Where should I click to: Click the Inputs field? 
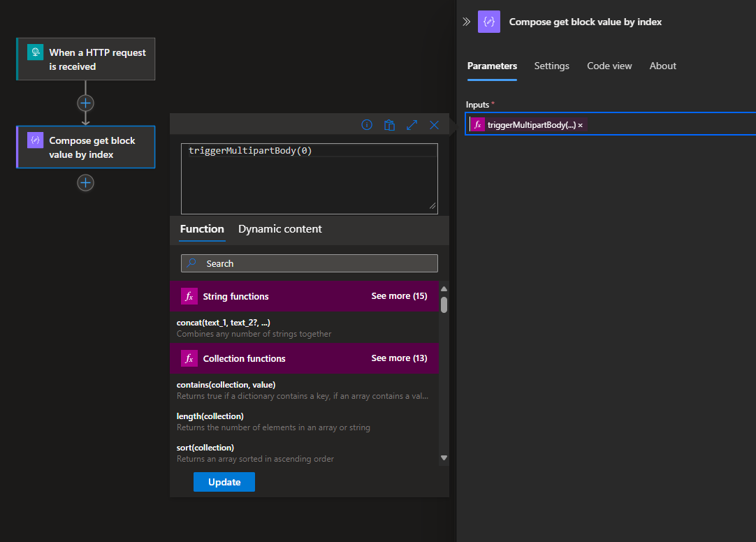pyautogui.click(x=611, y=124)
